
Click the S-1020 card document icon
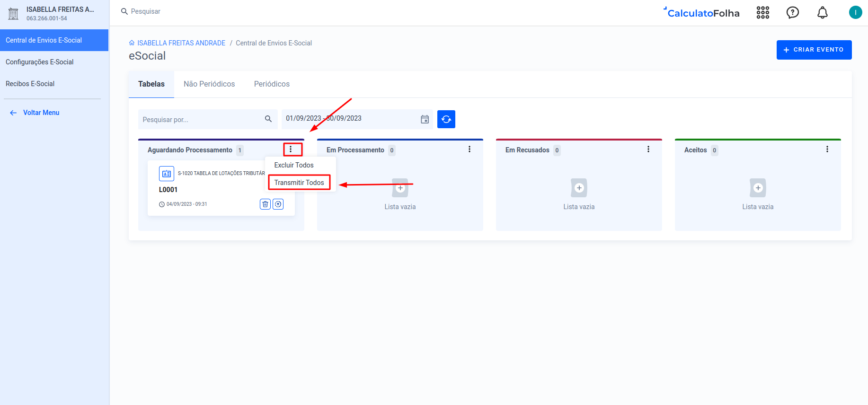[x=167, y=174]
